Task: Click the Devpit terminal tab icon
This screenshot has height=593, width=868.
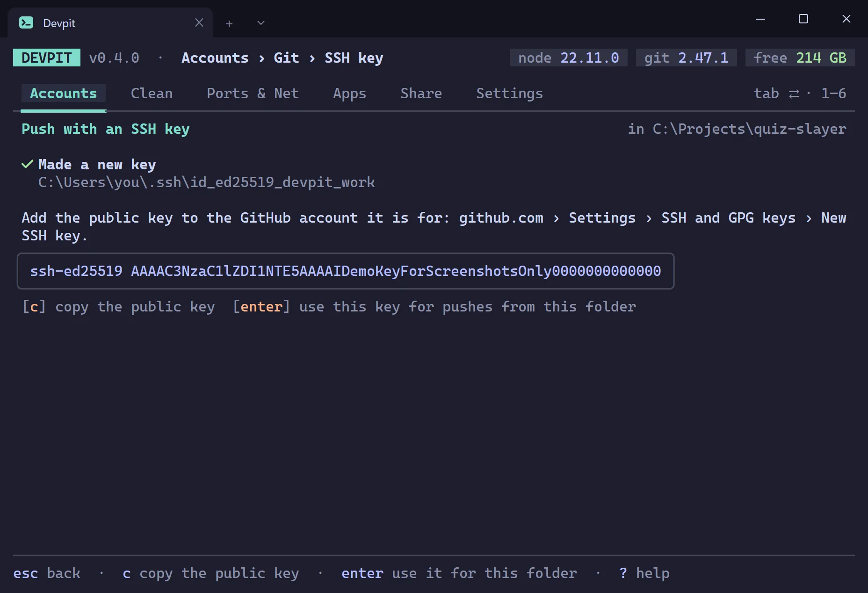Action: (x=26, y=22)
